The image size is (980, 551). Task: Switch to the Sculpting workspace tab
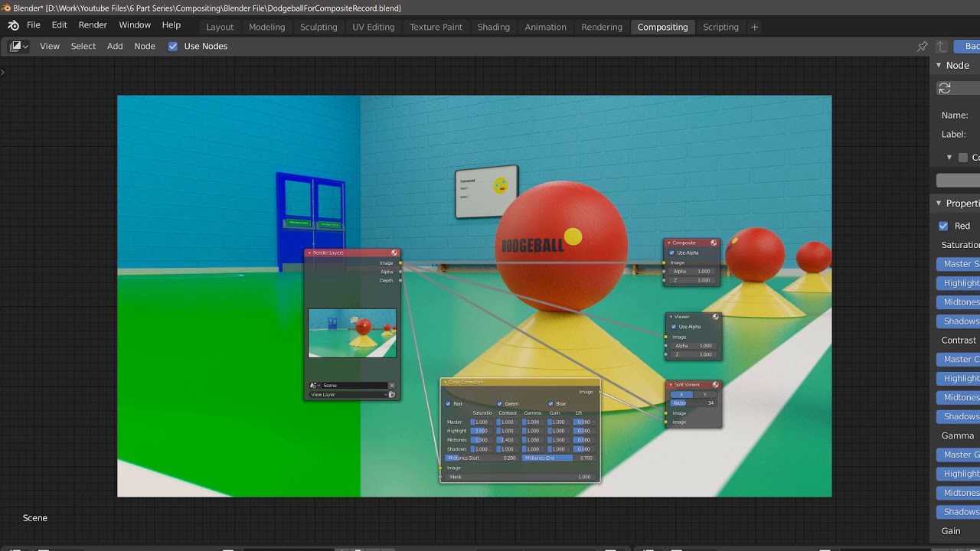tap(318, 27)
